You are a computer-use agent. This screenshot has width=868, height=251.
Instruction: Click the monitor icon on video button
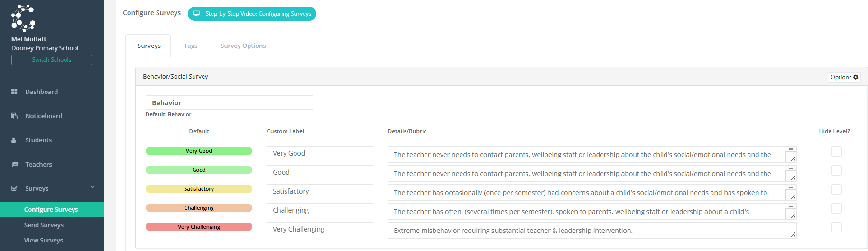[196, 14]
